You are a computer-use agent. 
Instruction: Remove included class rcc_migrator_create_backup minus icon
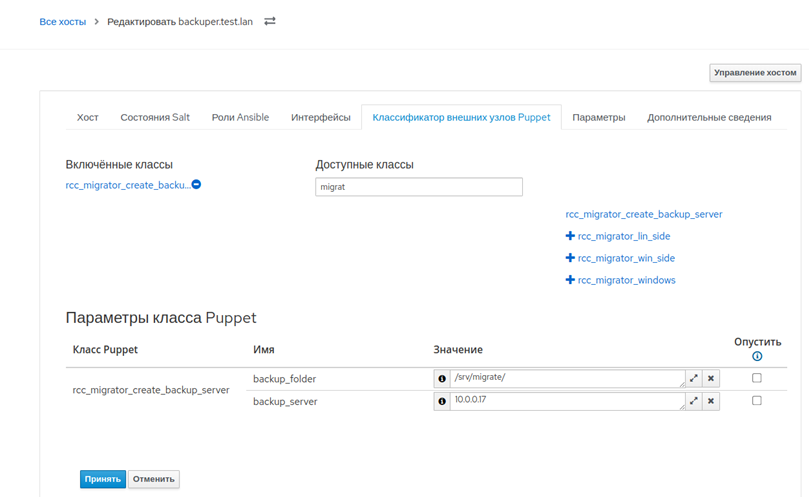pos(196,185)
